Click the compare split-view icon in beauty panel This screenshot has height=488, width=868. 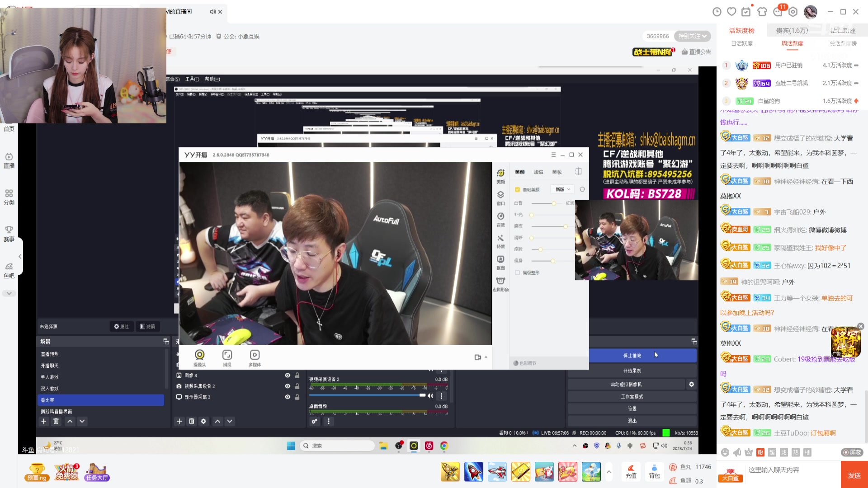click(578, 171)
